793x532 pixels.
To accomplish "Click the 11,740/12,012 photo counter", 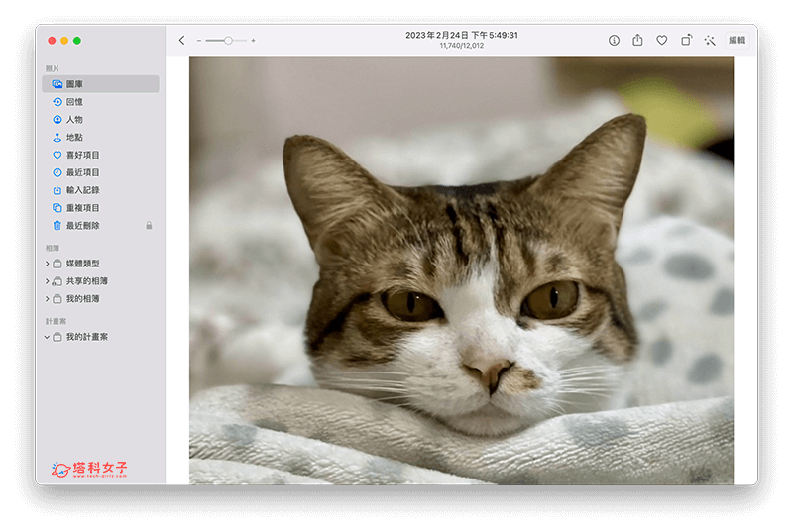I will tap(461, 46).
